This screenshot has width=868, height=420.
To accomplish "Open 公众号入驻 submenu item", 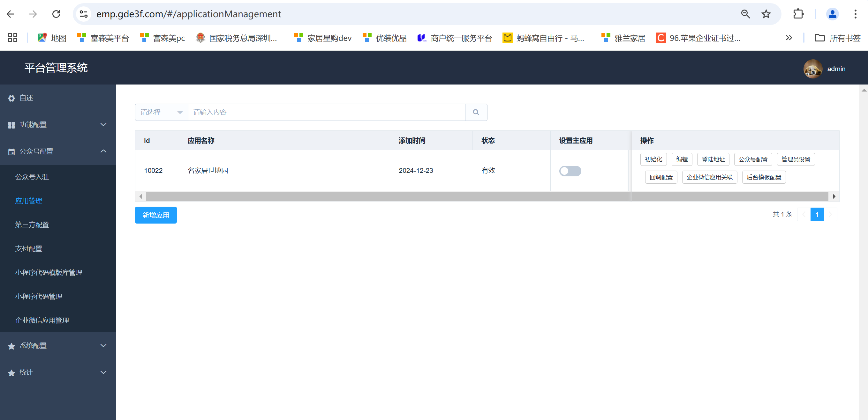I will (58, 177).
